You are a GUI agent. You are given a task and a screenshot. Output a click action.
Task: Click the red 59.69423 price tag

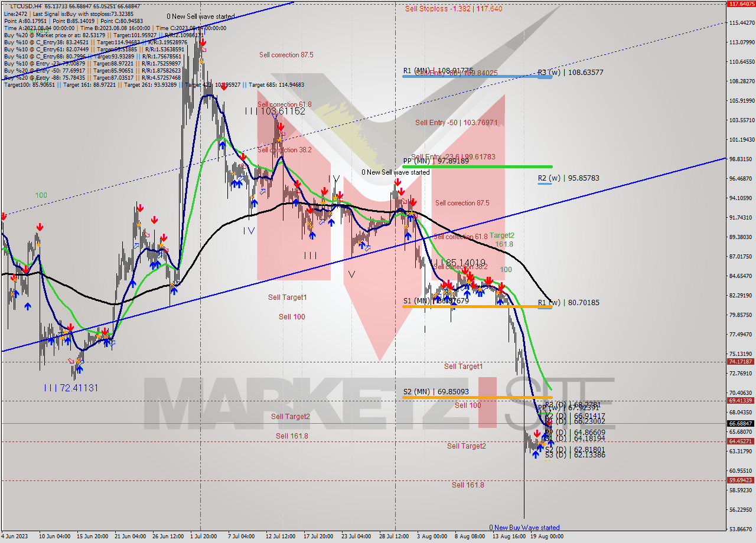click(x=741, y=480)
